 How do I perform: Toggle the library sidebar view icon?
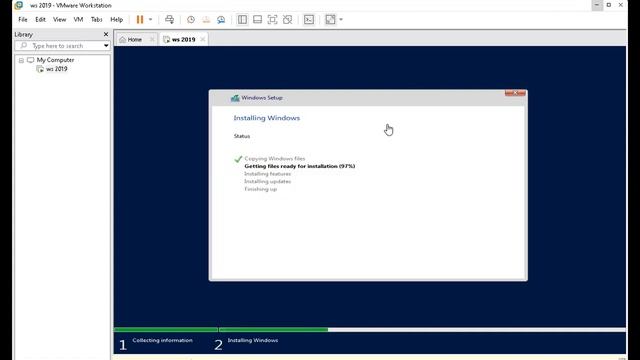coord(242,19)
